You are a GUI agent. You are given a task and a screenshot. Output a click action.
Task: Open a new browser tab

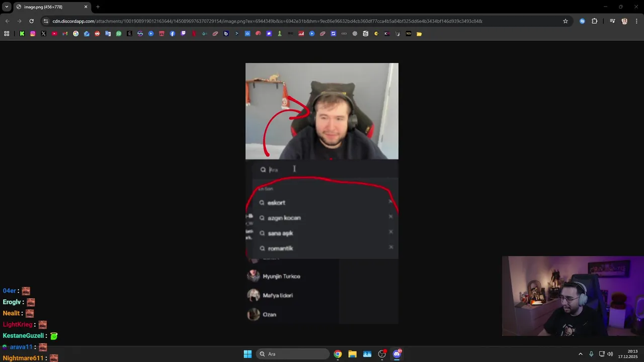point(98,7)
